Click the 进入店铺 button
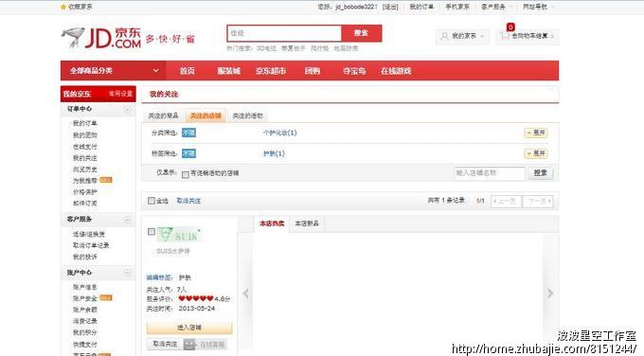The width and height of the screenshot is (644, 356). [x=189, y=328]
